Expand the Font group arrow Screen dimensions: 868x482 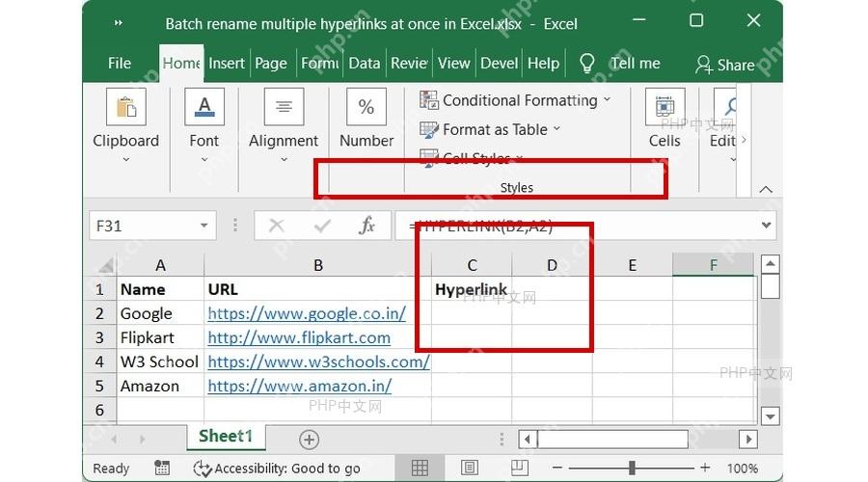204,159
